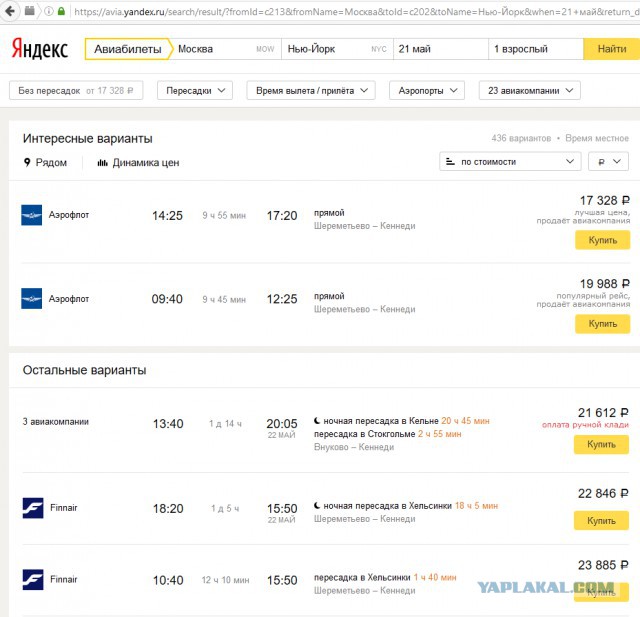
Task: Open the Динамика цен price chart
Action: pos(138,162)
